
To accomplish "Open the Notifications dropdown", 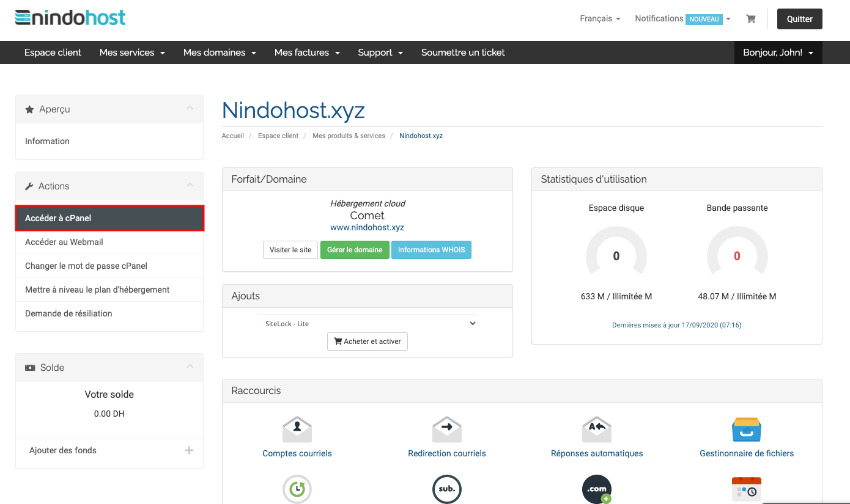I will (x=682, y=19).
